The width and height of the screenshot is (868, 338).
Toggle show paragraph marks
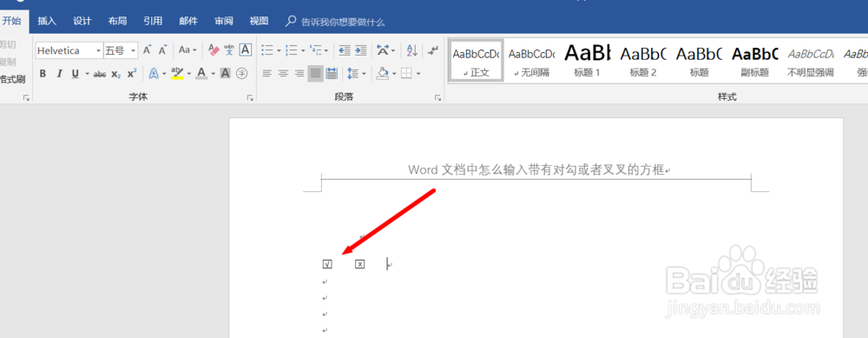[433, 50]
